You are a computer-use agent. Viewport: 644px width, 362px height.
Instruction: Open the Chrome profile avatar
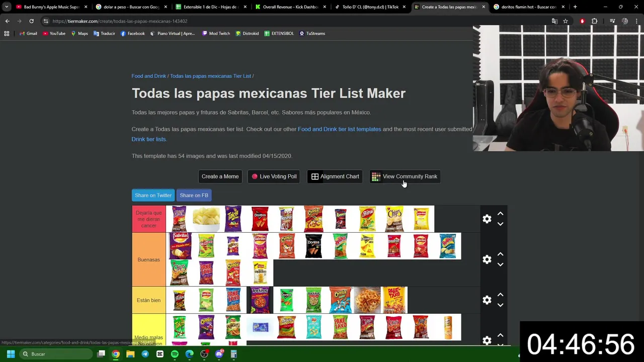pyautogui.click(x=625, y=21)
